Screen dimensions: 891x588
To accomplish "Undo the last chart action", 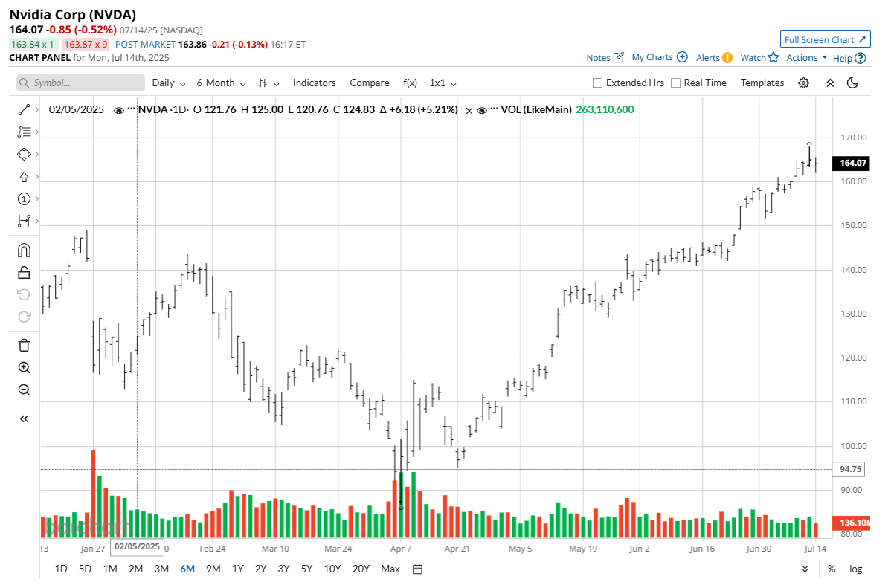I will [24, 294].
